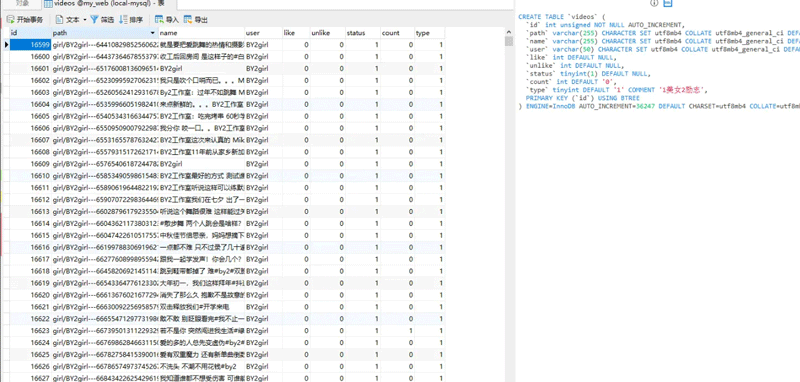Sort by the name column header

coord(201,33)
